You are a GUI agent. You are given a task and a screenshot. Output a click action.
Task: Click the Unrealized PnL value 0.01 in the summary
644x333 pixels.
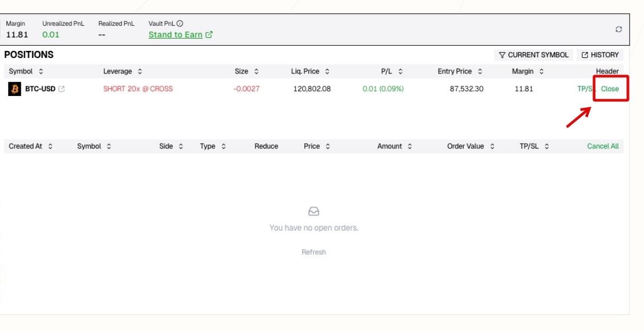[51, 34]
